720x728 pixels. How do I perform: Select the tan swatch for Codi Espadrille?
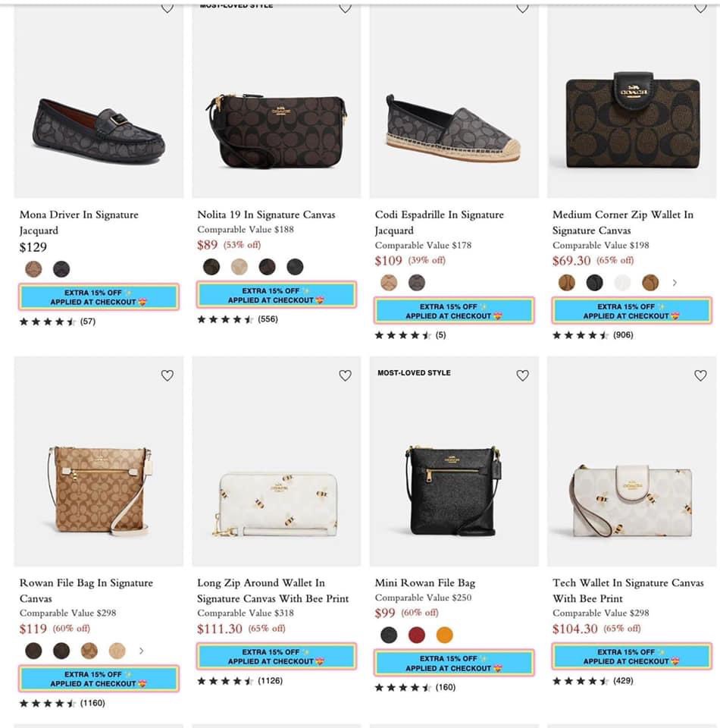[x=389, y=283]
